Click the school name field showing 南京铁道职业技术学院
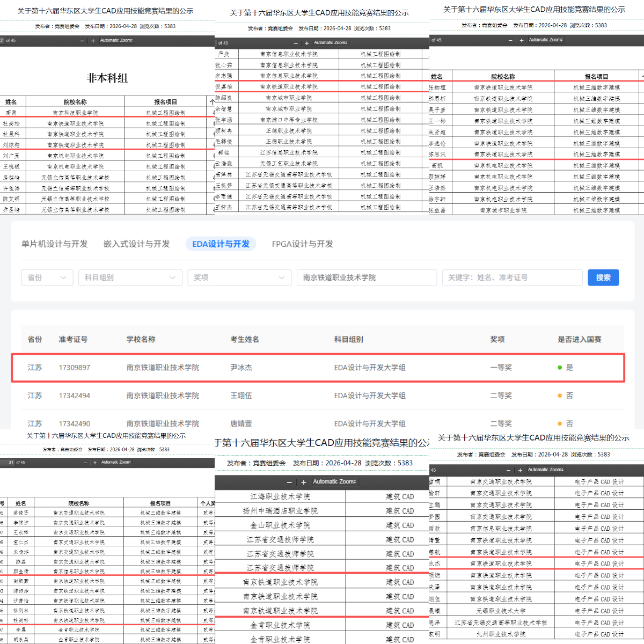Screen dimensions: 644x644 (366, 277)
